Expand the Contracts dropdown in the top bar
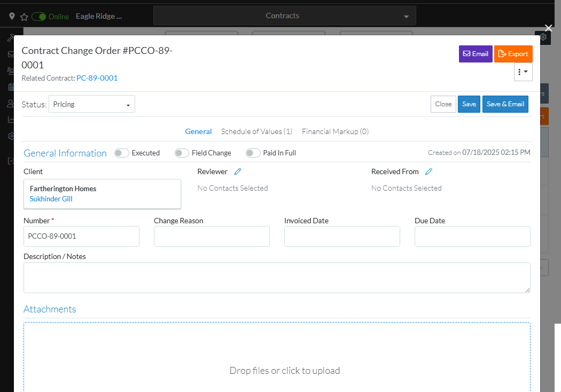 pyautogui.click(x=283, y=16)
